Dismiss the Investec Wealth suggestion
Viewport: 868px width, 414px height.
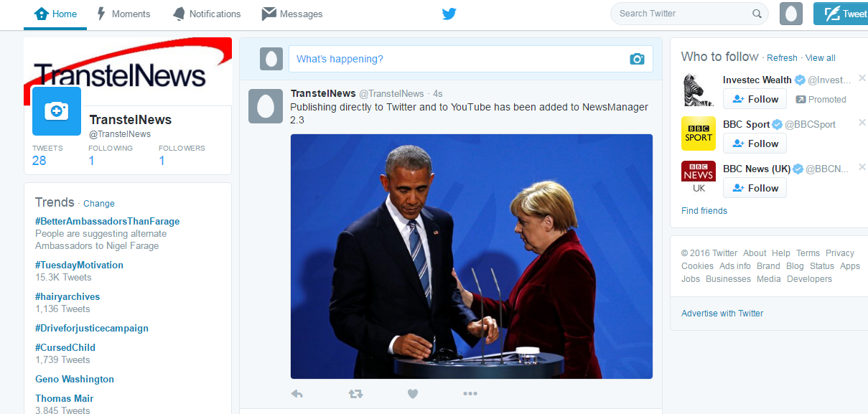click(862, 78)
